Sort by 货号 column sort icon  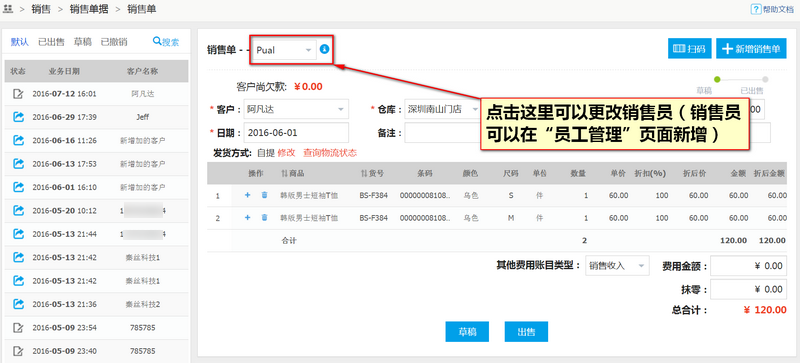pyautogui.click(x=364, y=174)
